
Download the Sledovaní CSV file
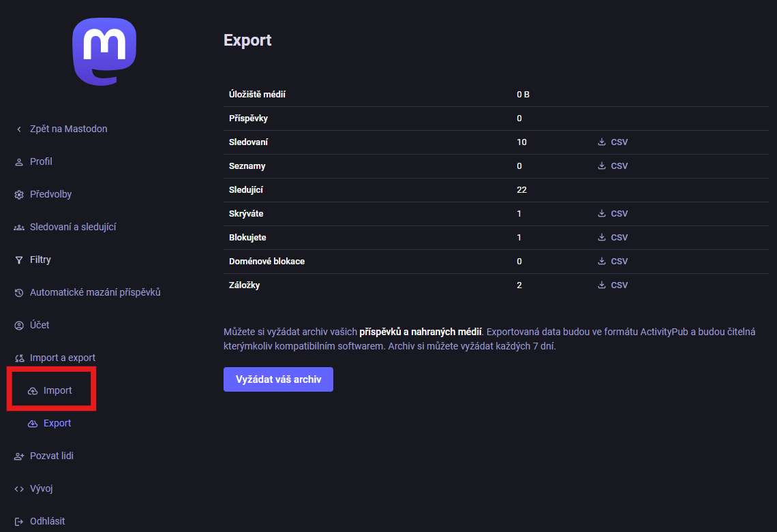[x=613, y=142]
